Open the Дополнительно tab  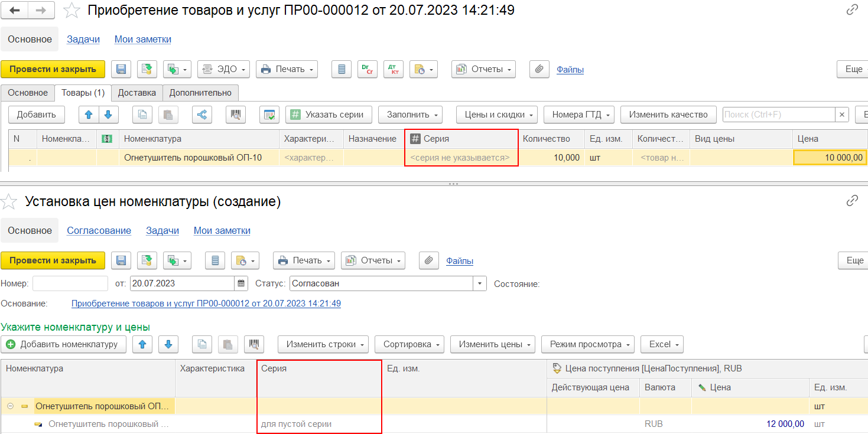(200, 93)
